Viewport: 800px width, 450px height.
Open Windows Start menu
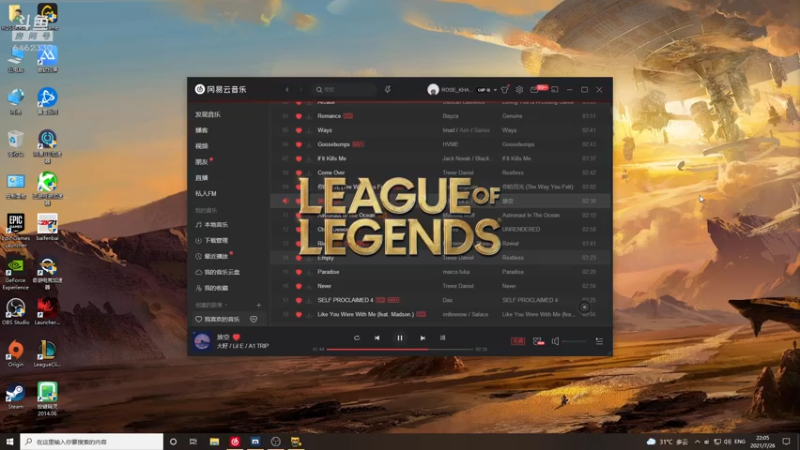pyautogui.click(x=10, y=441)
